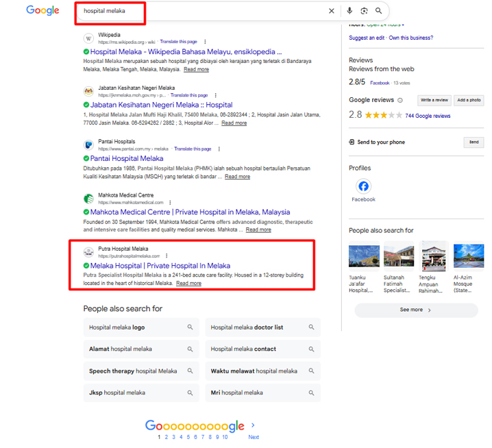Click the magnifier search button
Screen dimensions: 492x448
point(379,11)
